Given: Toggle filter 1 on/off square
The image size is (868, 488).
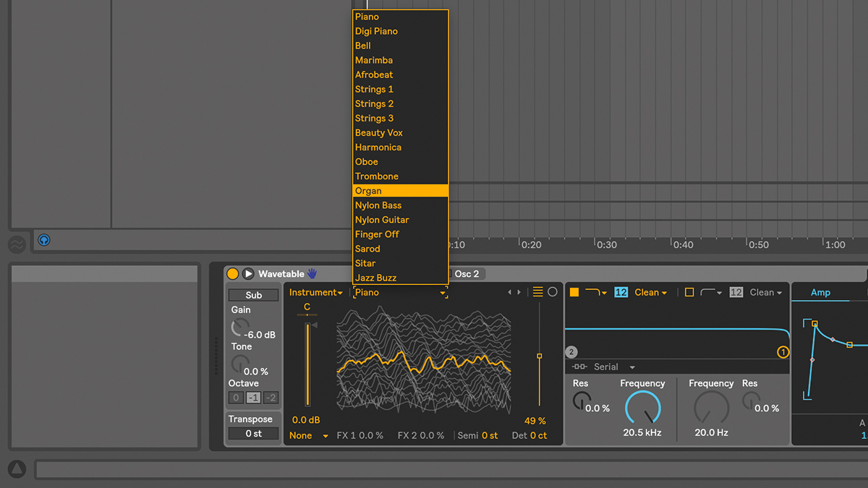Looking at the screenshot, I should 574,292.
